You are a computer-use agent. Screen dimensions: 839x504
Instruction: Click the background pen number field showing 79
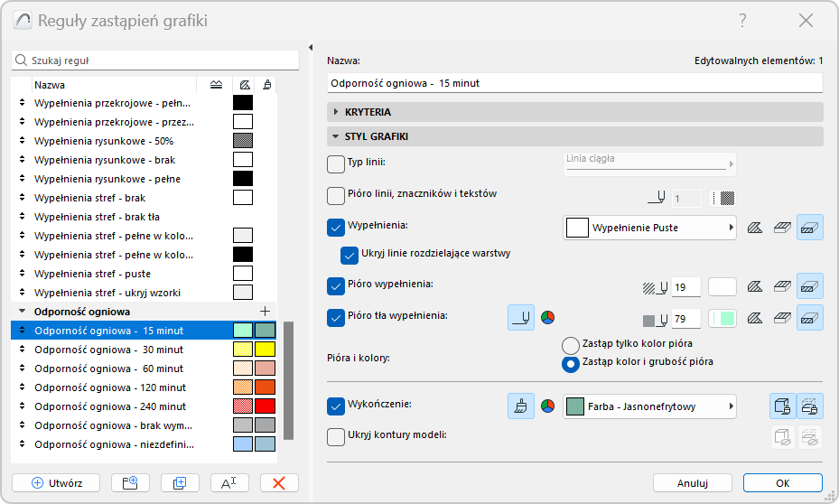tap(686, 318)
